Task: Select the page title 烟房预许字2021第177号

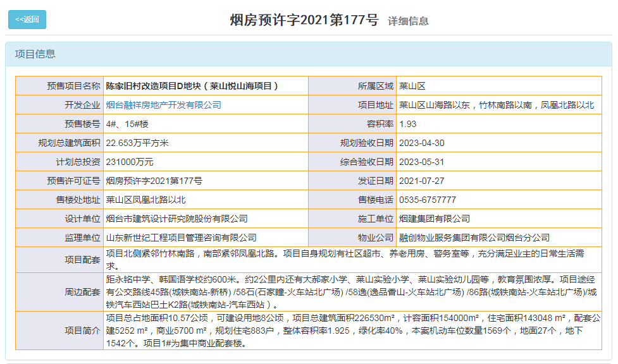Action: pos(304,20)
